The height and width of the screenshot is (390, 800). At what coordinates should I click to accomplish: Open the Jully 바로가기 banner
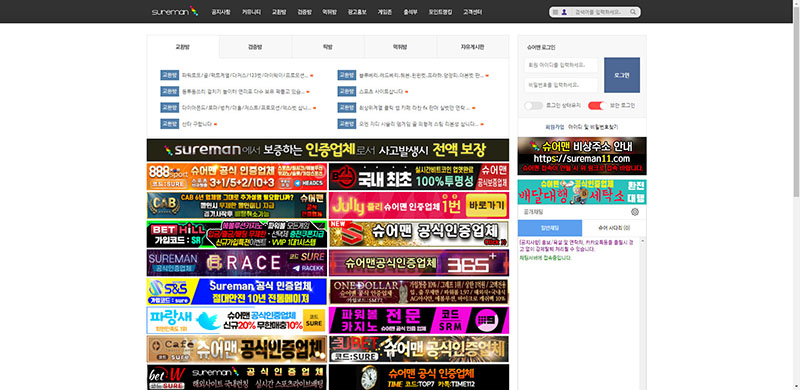[418, 205]
